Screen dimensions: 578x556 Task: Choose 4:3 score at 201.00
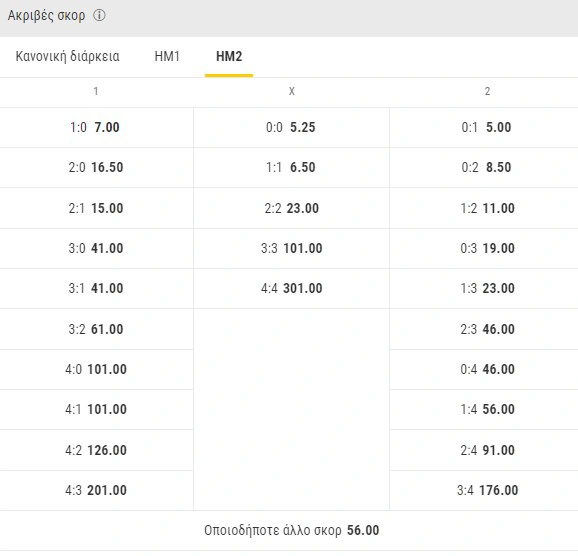coord(96,490)
